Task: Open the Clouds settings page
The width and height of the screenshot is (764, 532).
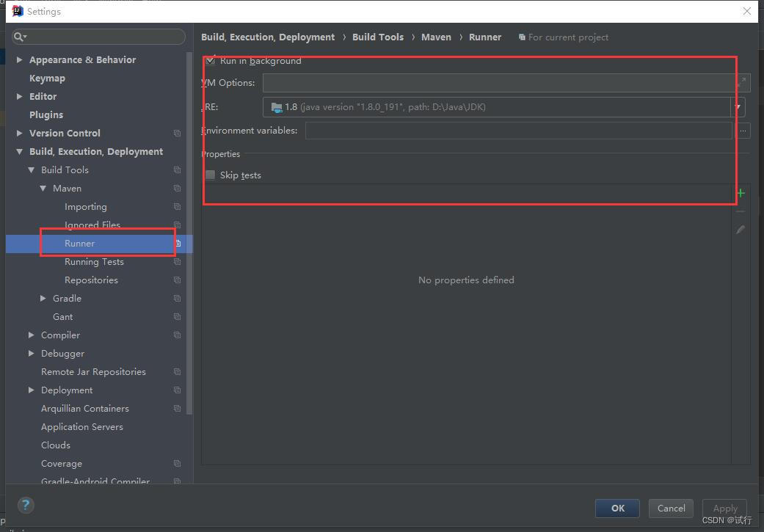Action: click(x=56, y=445)
